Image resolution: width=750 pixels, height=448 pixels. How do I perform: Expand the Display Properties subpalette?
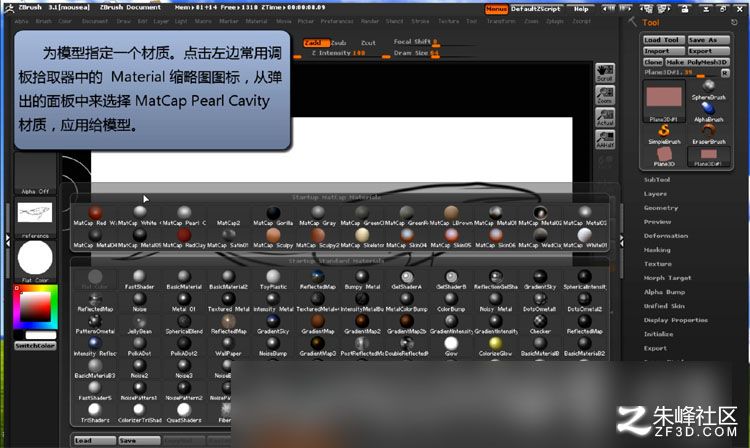click(675, 320)
